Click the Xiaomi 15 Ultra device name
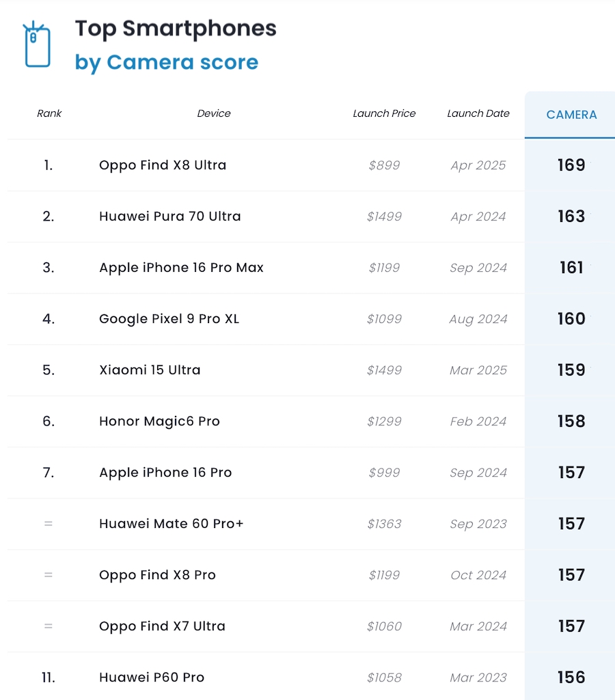The image size is (615, 700). pos(150,370)
